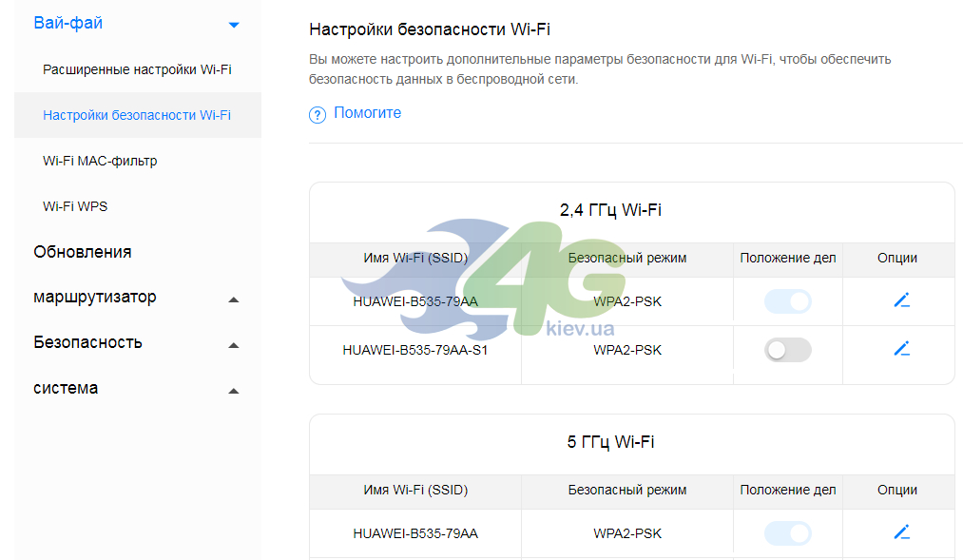
Task: Open the Wi-Fi WPS page
Action: [75, 206]
